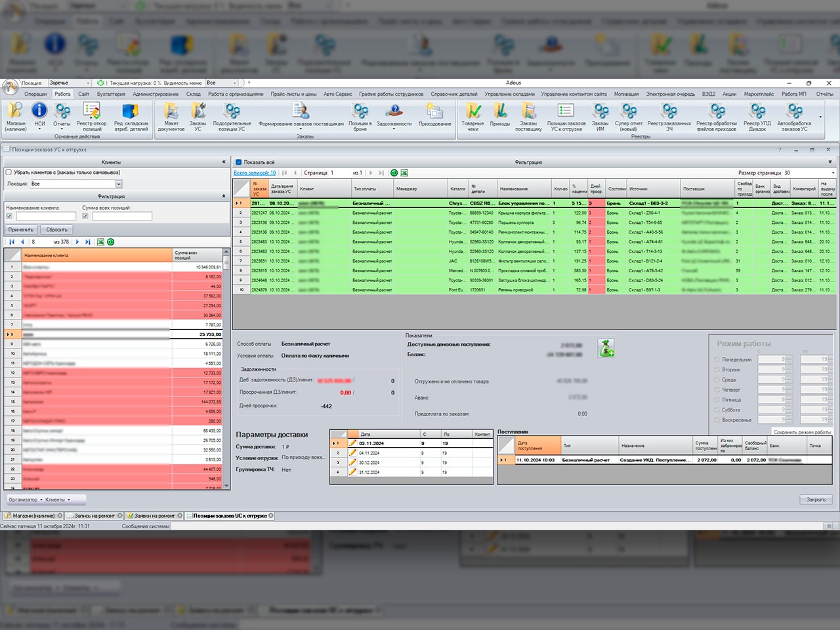Open the Размер страницы dropdown
Image resolution: width=840 pixels, height=630 pixels.
[x=809, y=173]
